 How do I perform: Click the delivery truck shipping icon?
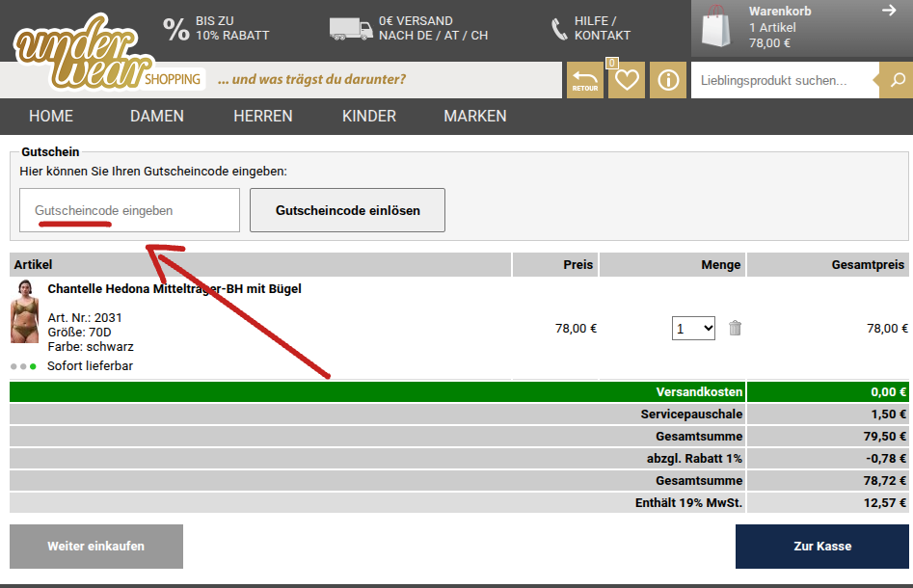click(x=351, y=29)
